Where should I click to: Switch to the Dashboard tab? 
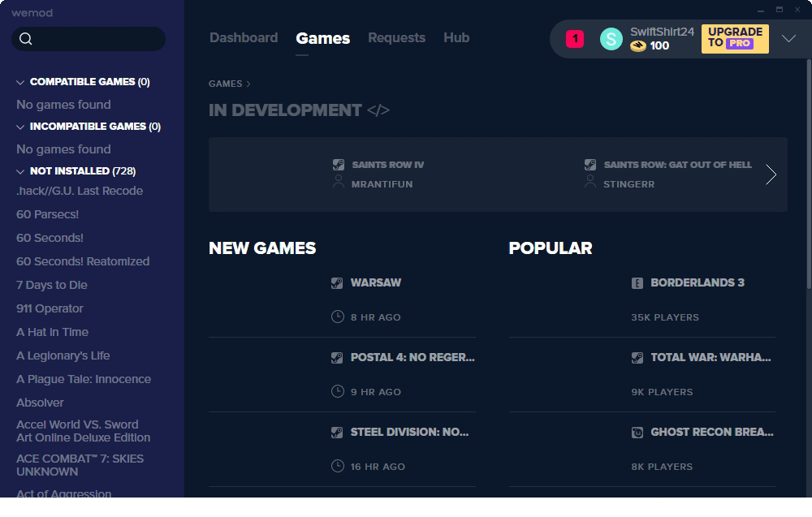(x=244, y=38)
